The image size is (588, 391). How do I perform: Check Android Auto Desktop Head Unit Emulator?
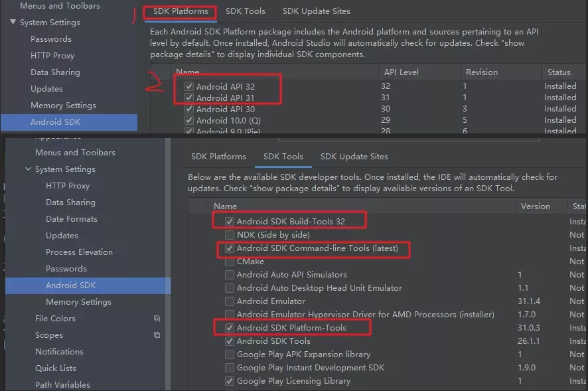pyautogui.click(x=230, y=288)
